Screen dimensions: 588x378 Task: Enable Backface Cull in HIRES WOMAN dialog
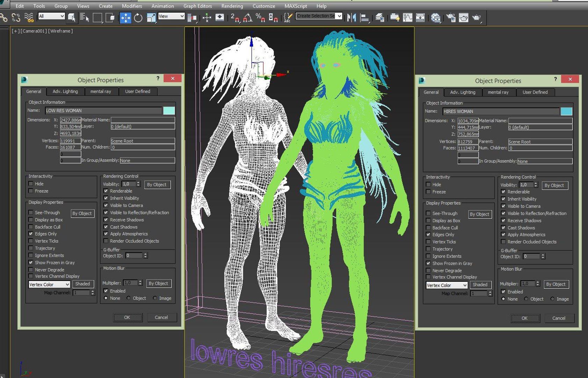coord(428,227)
